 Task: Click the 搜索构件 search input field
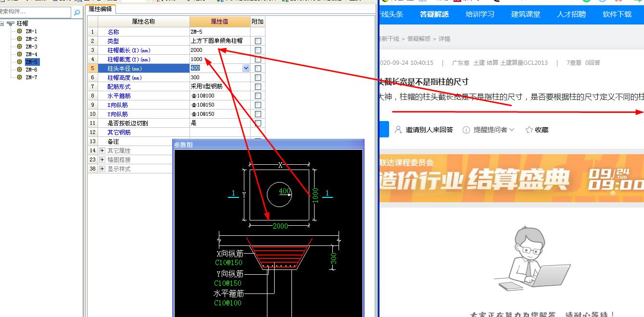[x=36, y=12]
